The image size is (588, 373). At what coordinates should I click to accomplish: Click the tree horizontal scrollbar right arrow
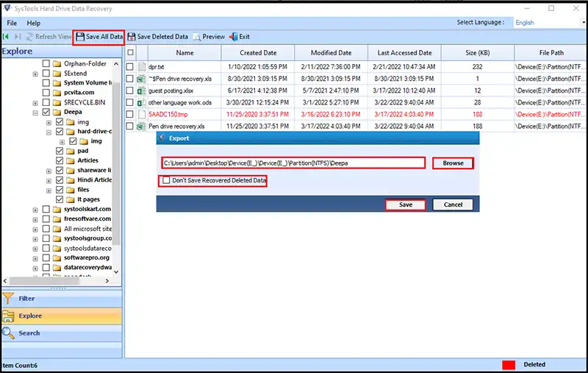click(107, 281)
